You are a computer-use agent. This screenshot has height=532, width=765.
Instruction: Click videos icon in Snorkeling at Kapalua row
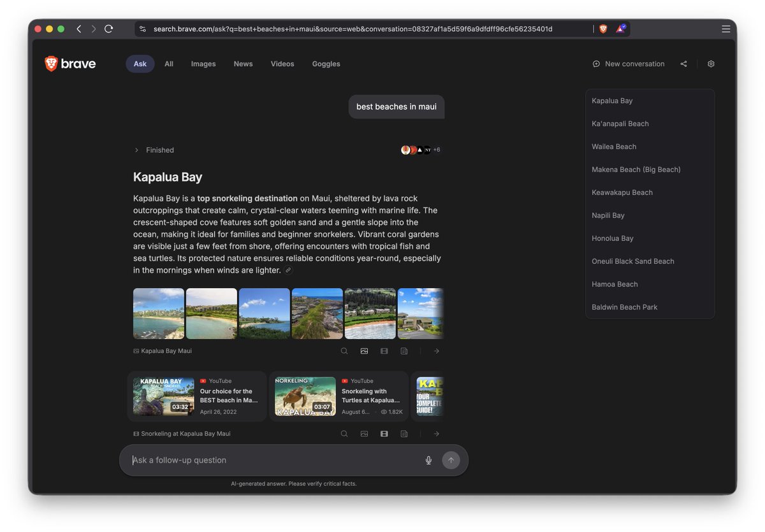pyautogui.click(x=384, y=434)
